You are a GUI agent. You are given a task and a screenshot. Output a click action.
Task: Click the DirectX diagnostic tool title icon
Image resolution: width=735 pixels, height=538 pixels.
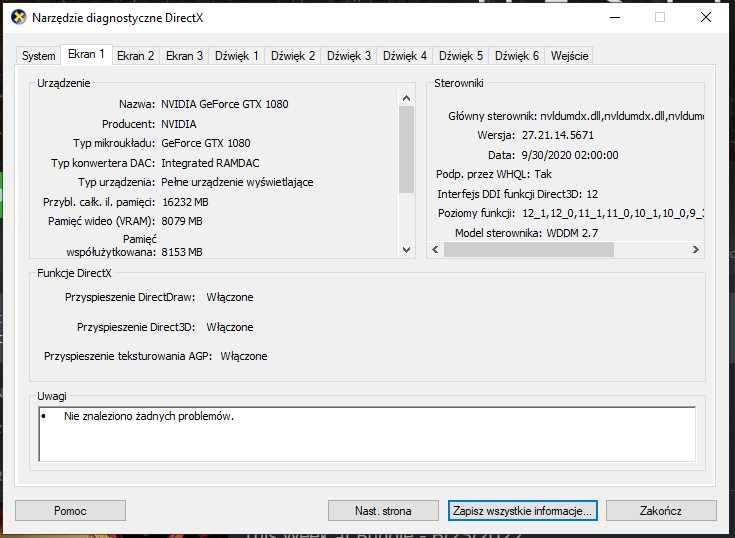coord(18,18)
